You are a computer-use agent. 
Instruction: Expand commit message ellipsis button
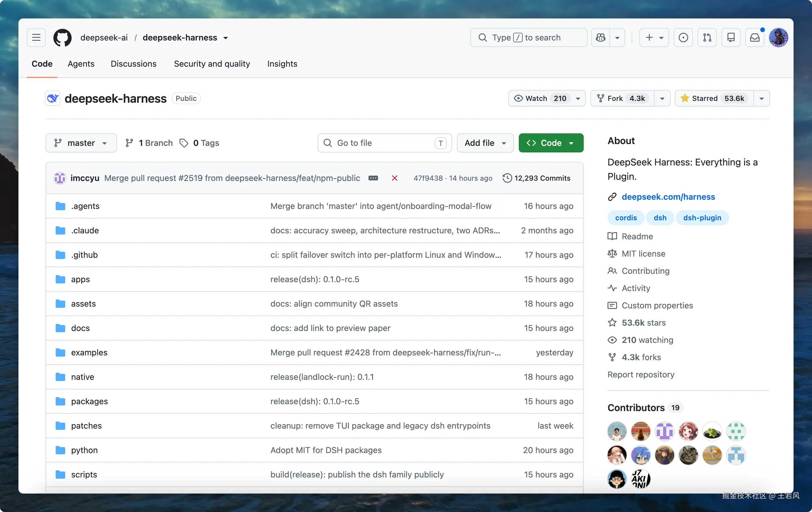tap(373, 178)
